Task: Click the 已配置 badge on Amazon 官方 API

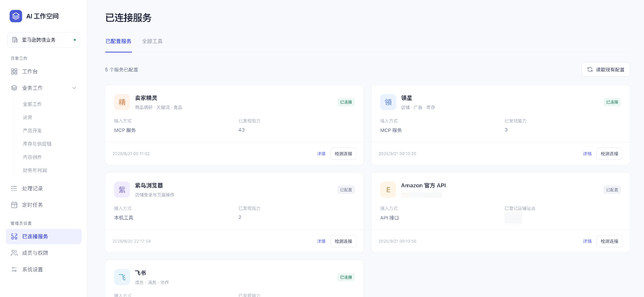Action: [x=612, y=190]
